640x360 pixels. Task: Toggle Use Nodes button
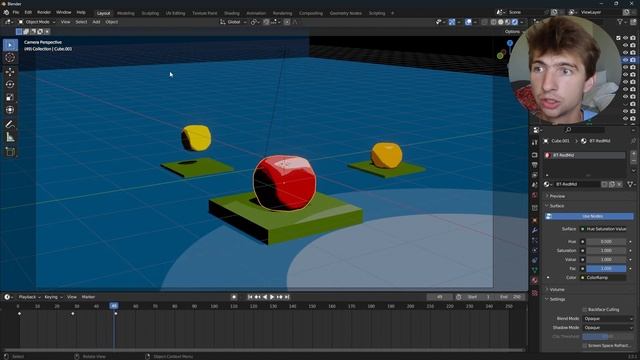click(589, 216)
